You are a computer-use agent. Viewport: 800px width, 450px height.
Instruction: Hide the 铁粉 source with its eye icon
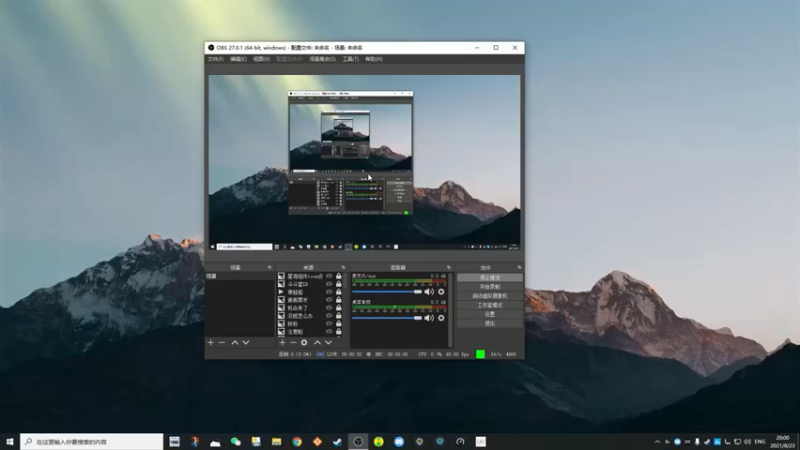329,323
